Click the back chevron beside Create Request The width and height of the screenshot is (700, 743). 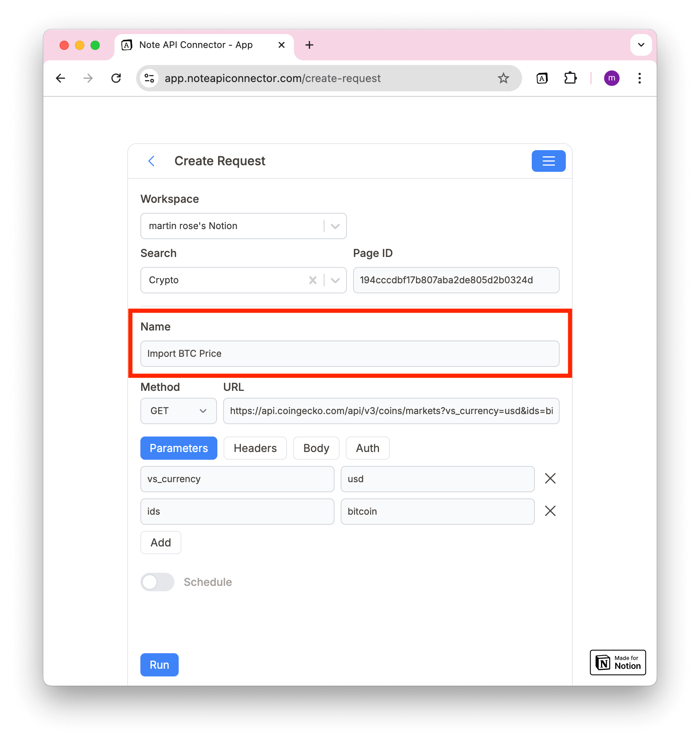[x=151, y=161]
